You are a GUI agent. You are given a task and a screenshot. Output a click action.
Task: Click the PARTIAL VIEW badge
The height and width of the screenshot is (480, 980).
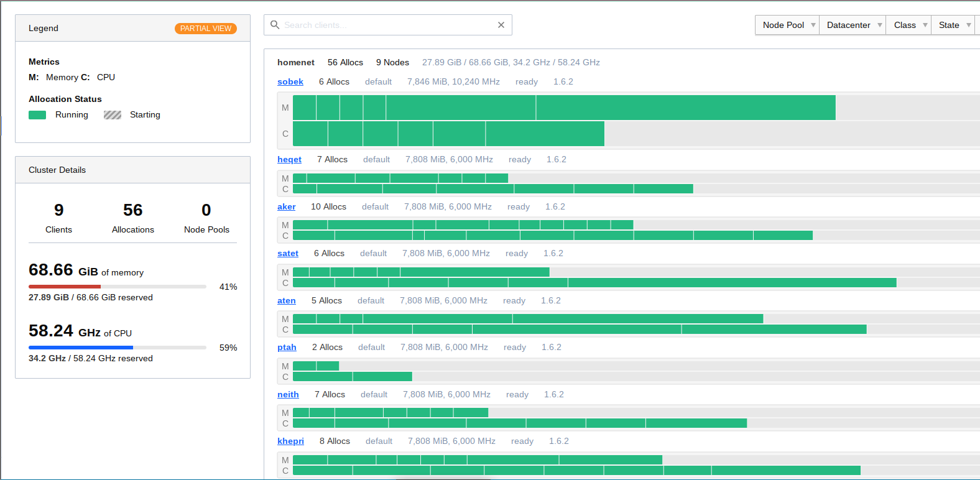[206, 29]
